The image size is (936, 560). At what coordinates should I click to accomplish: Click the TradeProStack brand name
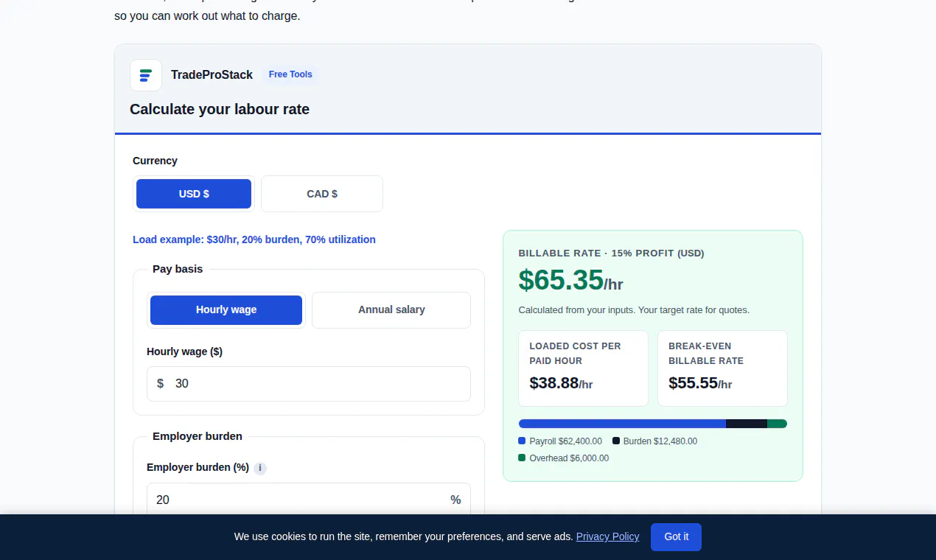pos(212,75)
